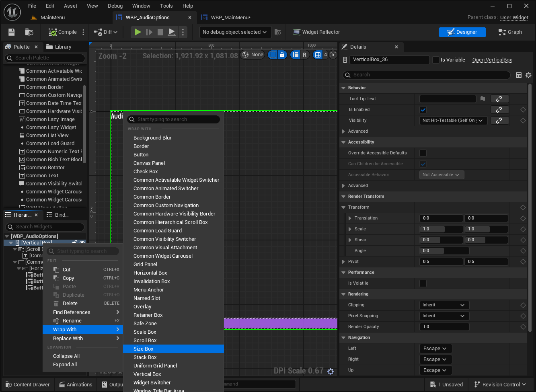Choose Size Box from Wrap With list
Viewport: 536px width, 392px height.
(x=144, y=349)
